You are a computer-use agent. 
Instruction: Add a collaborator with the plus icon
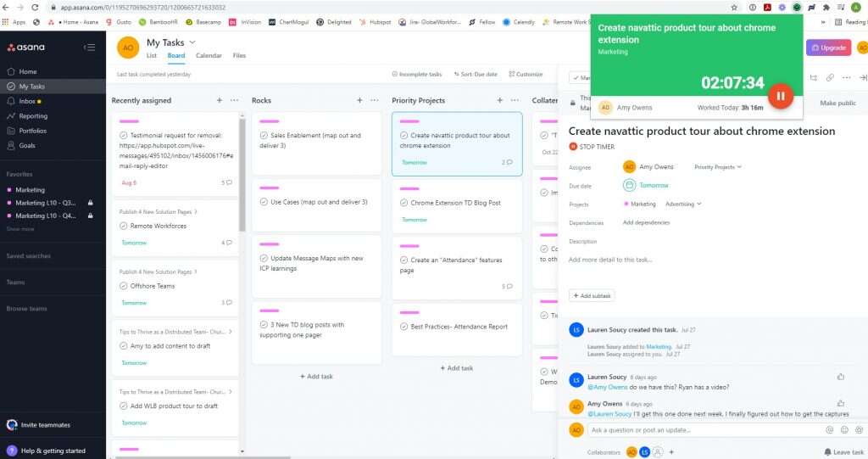[x=671, y=452]
